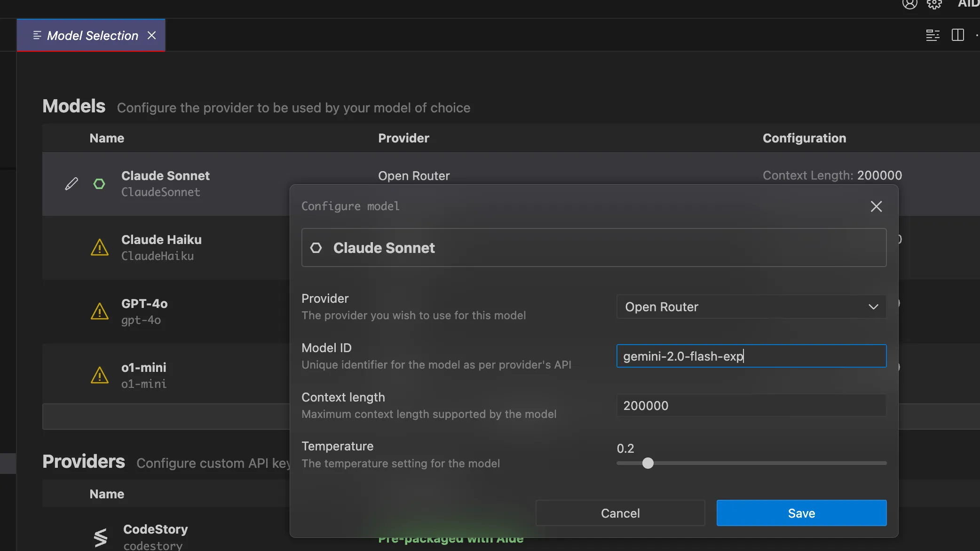Open the Provider dropdown showing Open Router

(x=751, y=307)
